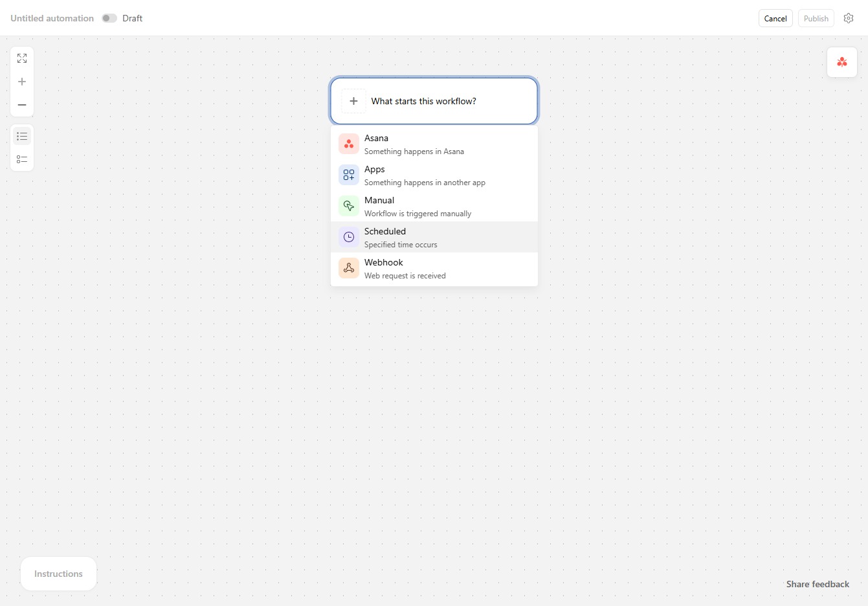Click the Asana logo panel button
This screenshot has height=606, width=868.
tap(842, 62)
